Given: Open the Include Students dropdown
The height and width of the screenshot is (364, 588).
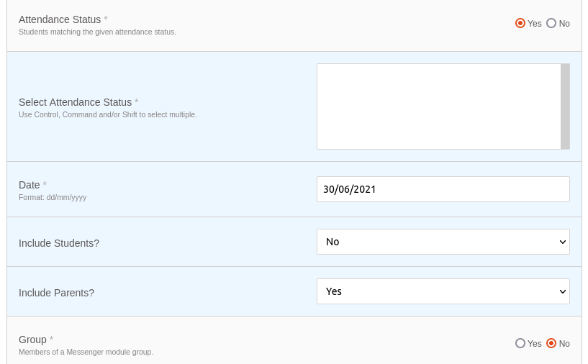Looking at the screenshot, I should [x=443, y=242].
